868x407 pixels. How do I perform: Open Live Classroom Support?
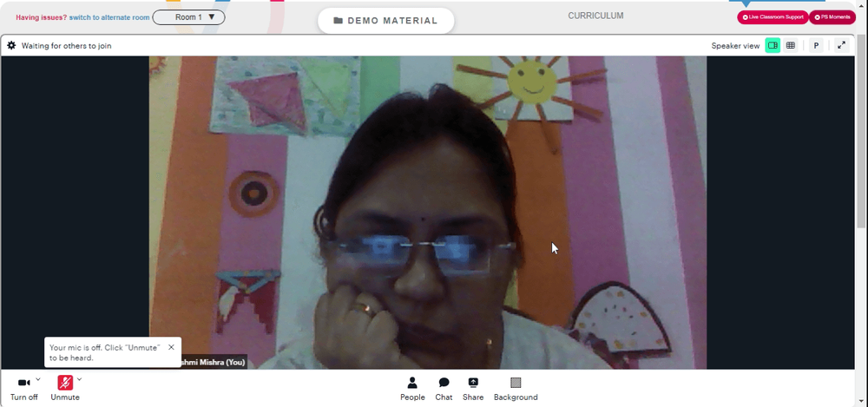coord(773,17)
